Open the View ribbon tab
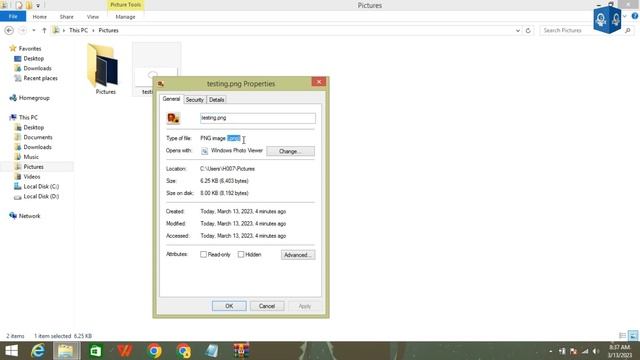Image resolution: width=640 pixels, height=360 pixels. [x=93, y=17]
